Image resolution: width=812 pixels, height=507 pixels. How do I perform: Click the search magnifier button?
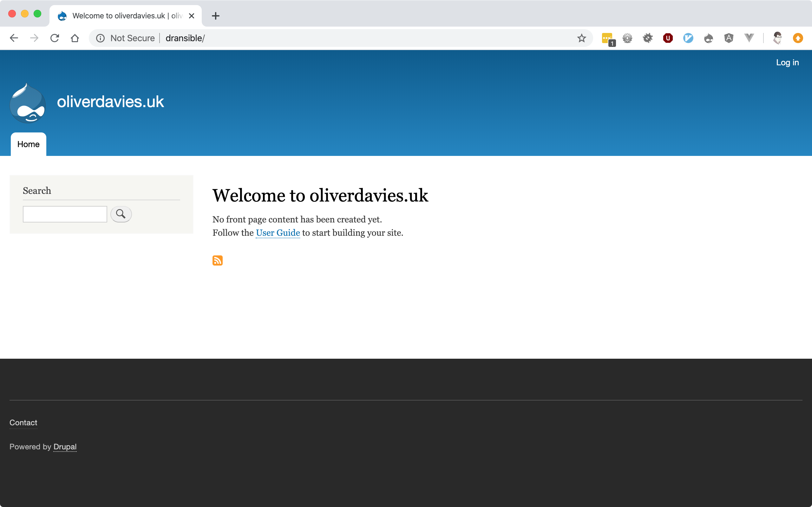pos(121,214)
